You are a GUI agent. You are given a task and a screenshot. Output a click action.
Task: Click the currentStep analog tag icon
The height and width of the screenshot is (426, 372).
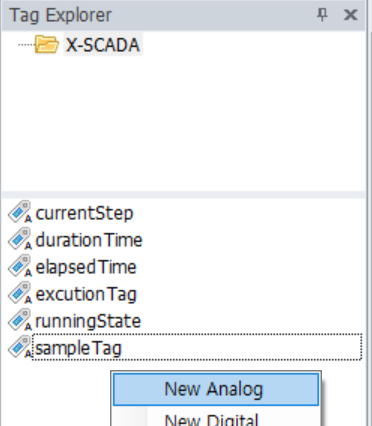pos(20,212)
